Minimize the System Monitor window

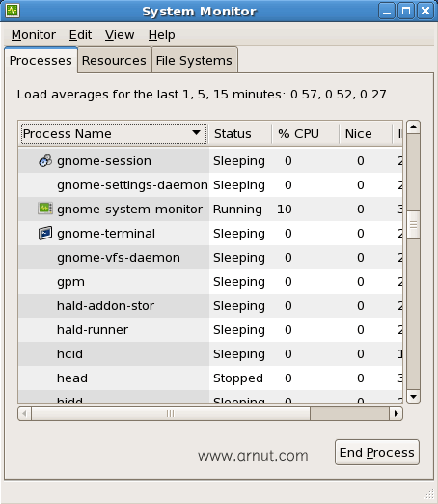pyautogui.click(x=387, y=11)
